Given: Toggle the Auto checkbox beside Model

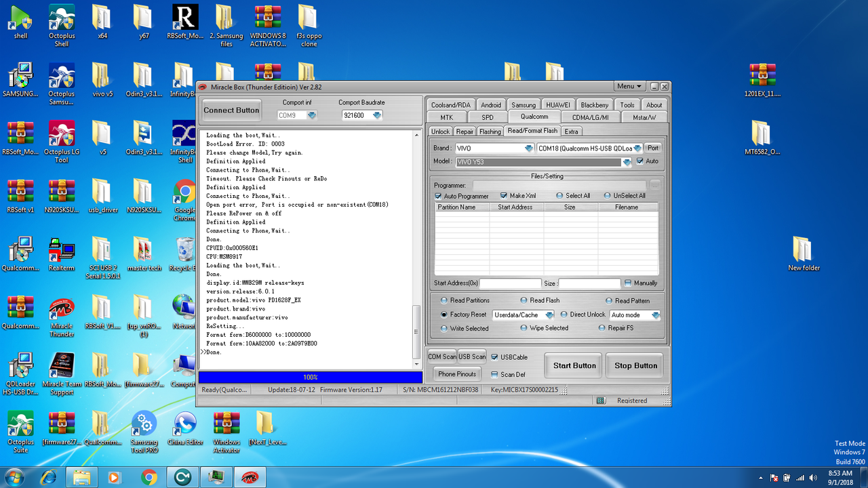Looking at the screenshot, I should [x=639, y=161].
